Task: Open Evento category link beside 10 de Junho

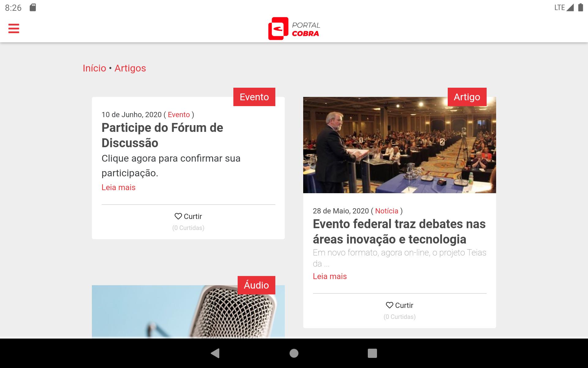Action: (x=179, y=115)
